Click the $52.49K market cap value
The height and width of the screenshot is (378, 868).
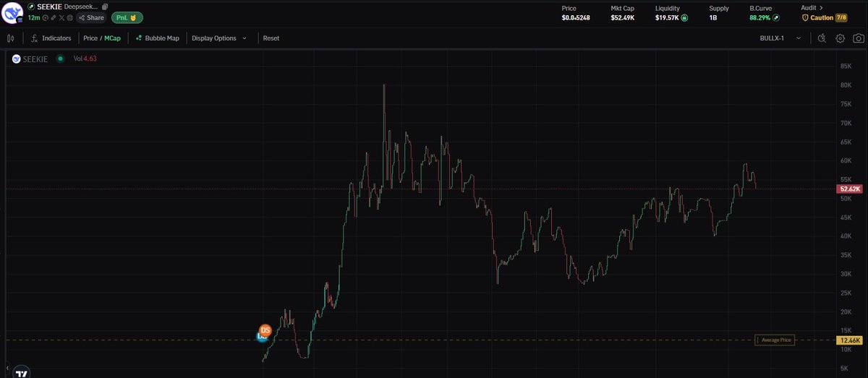[623, 18]
